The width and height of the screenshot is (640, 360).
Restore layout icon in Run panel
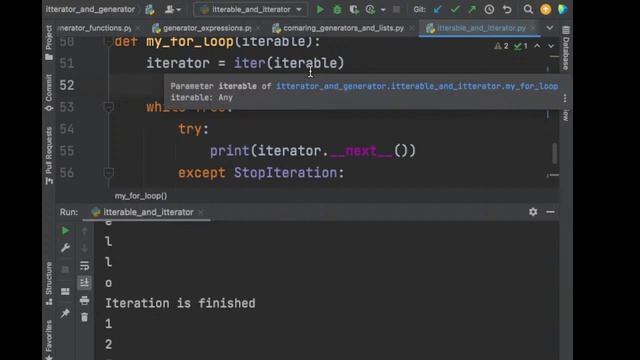click(x=65, y=291)
